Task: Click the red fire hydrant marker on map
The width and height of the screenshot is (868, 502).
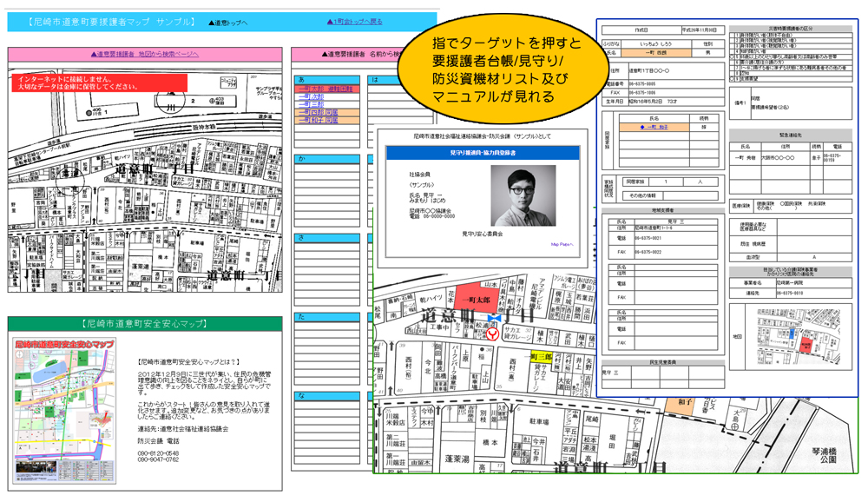Action: (x=493, y=333)
